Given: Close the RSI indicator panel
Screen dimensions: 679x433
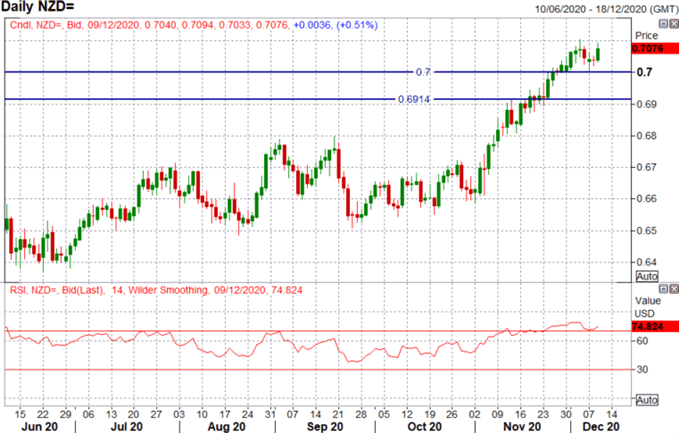Looking at the screenshot, I should [x=674, y=289].
